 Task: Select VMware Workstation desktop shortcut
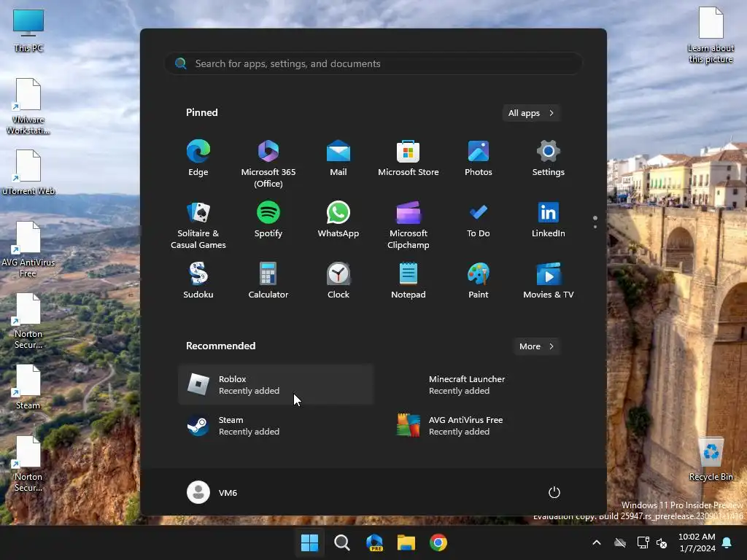[28, 106]
